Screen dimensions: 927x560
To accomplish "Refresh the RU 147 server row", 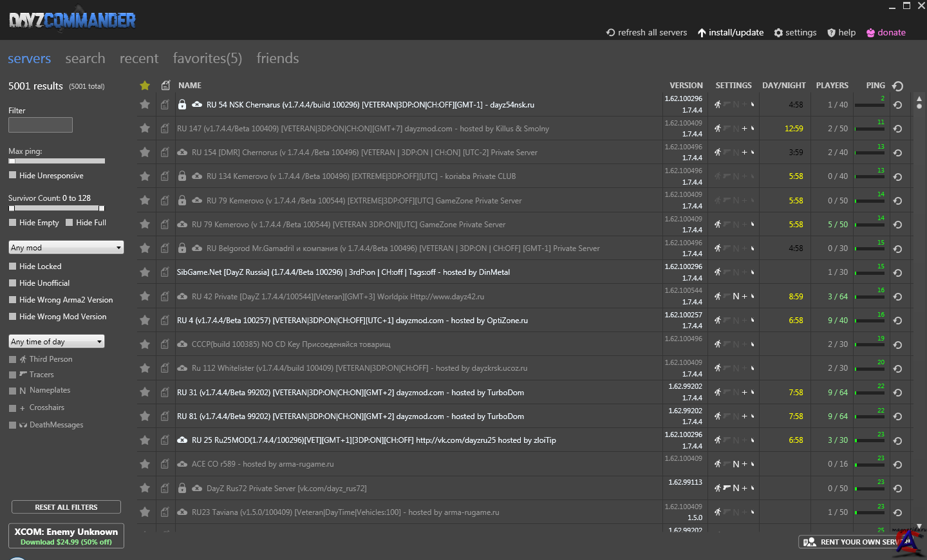I will pos(898,129).
